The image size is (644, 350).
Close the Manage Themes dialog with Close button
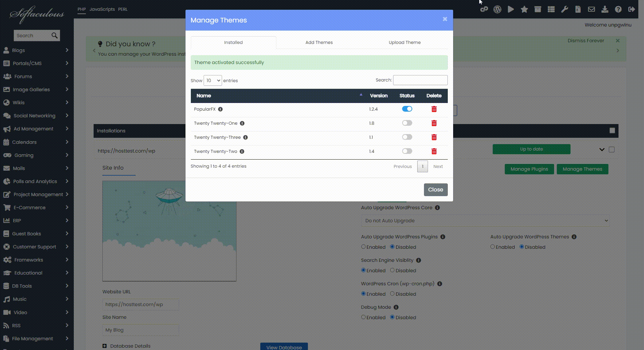click(x=436, y=190)
